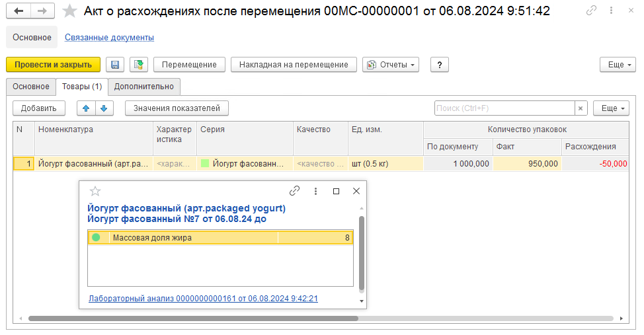Open the three-dot menu in the title bar
This screenshot has width=644, height=335.
(x=611, y=11)
